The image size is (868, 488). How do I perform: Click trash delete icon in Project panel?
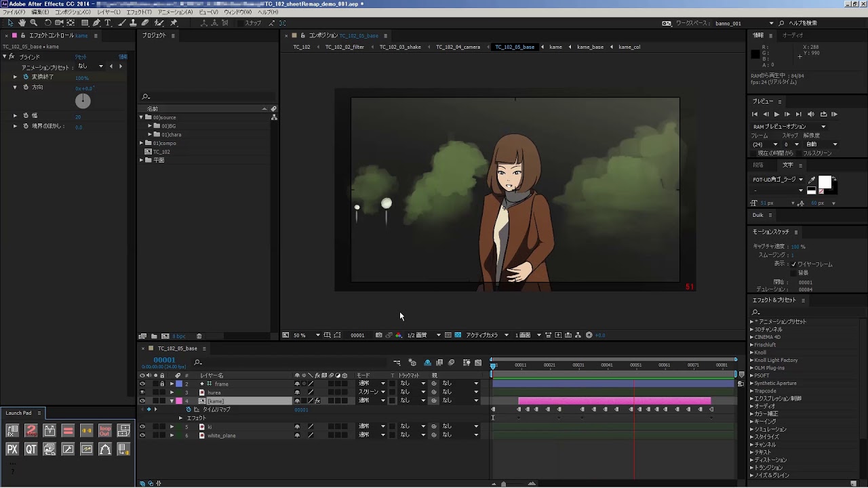(199, 336)
